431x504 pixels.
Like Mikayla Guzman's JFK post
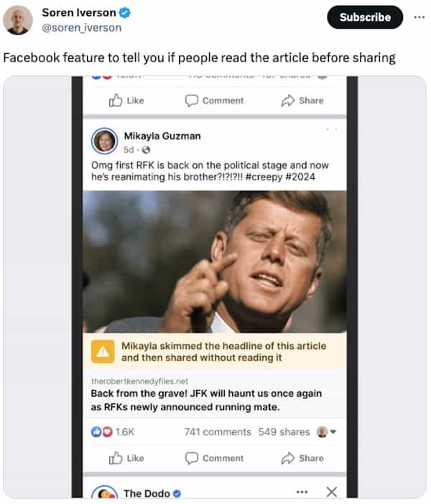(x=126, y=458)
